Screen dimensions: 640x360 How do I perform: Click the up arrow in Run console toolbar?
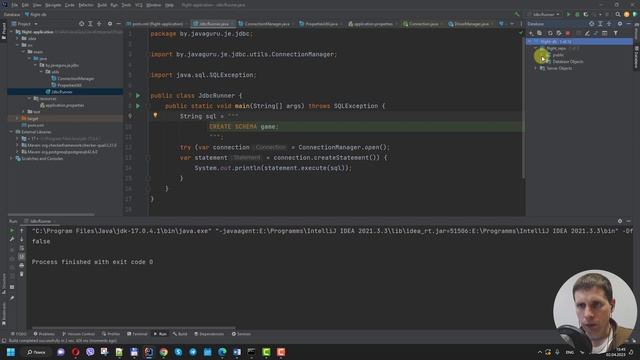pos(22,231)
